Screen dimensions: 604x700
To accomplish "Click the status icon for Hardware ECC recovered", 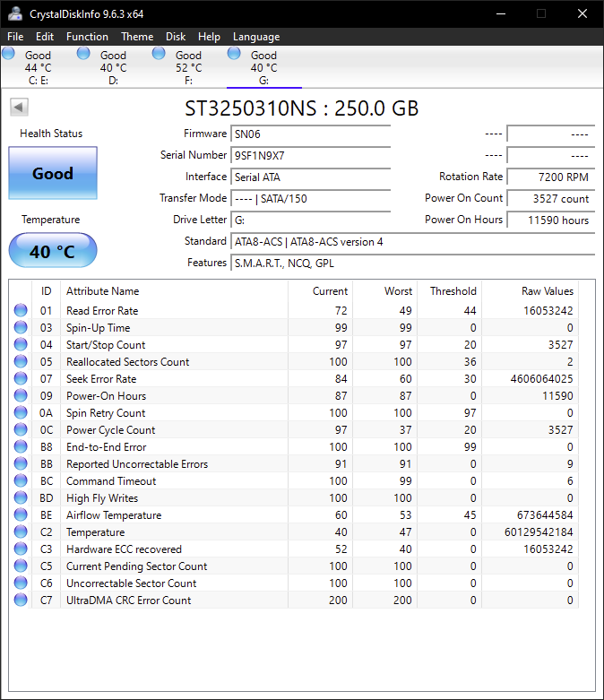I will (21, 549).
